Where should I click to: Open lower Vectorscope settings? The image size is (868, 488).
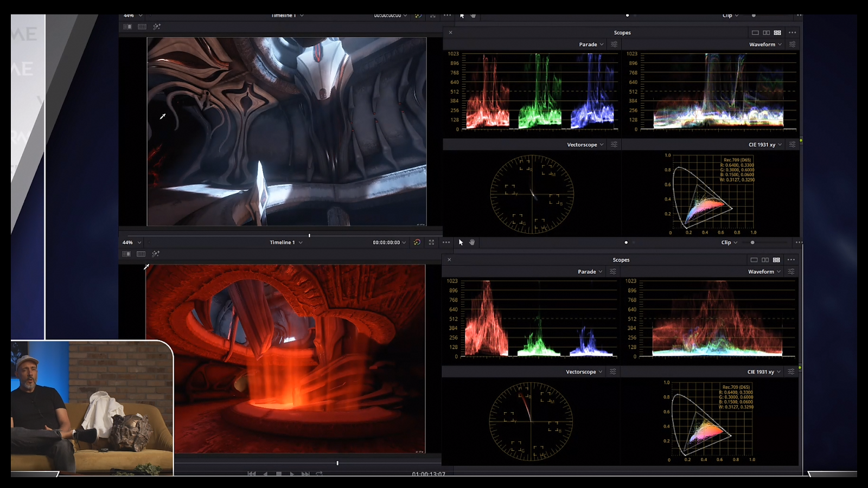coord(613,372)
